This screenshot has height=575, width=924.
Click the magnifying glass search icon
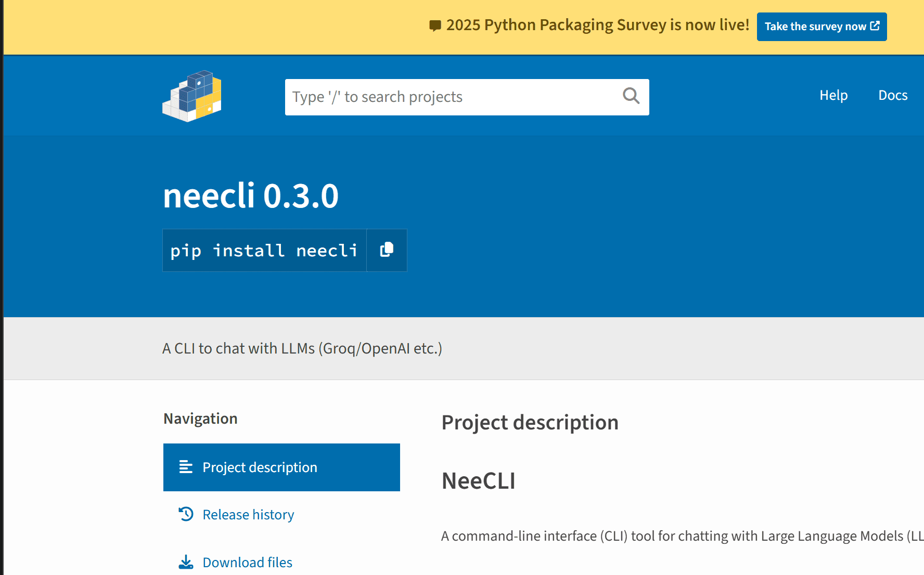click(x=631, y=96)
